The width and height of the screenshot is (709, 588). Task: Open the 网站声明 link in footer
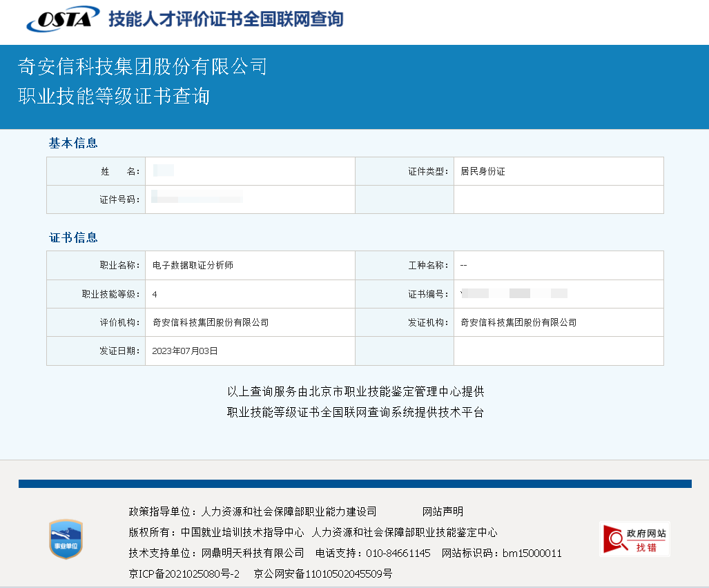(x=443, y=511)
